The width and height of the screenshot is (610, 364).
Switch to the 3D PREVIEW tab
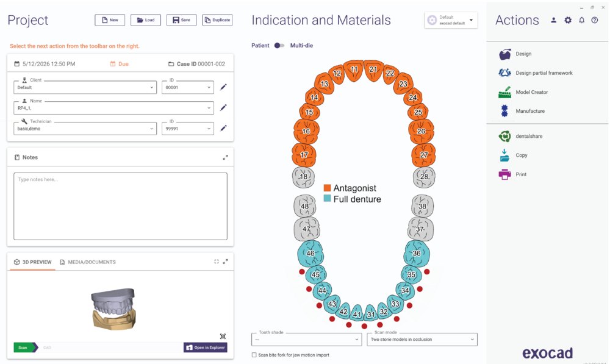[x=33, y=262]
